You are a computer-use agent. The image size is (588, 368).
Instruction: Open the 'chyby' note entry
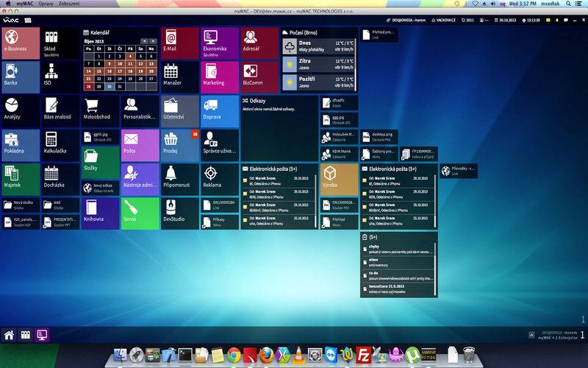tap(398, 249)
